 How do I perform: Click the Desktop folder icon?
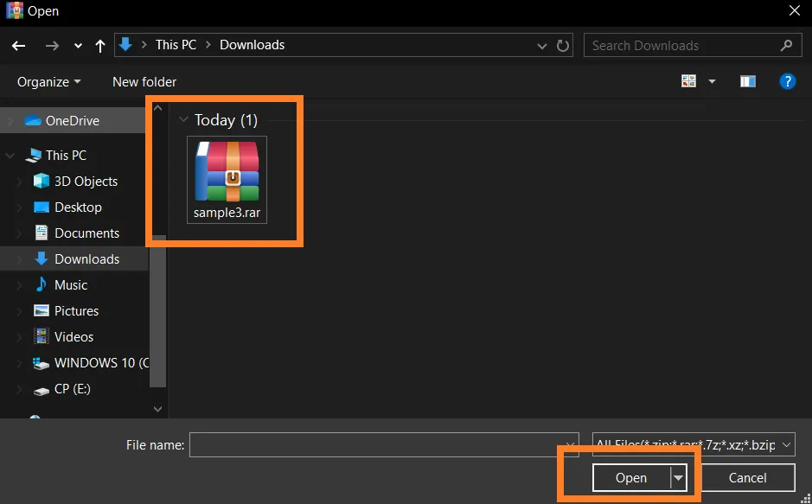[42, 207]
